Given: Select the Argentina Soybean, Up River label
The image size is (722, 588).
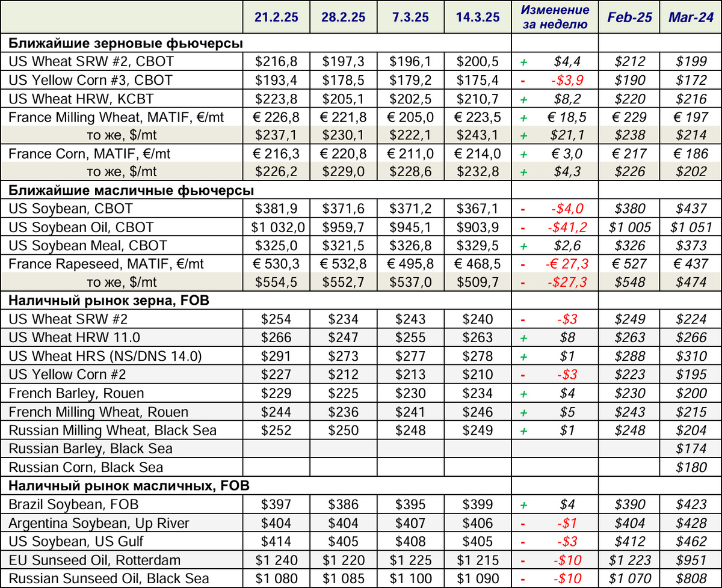Looking at the screenshot, I should point(99,523).
